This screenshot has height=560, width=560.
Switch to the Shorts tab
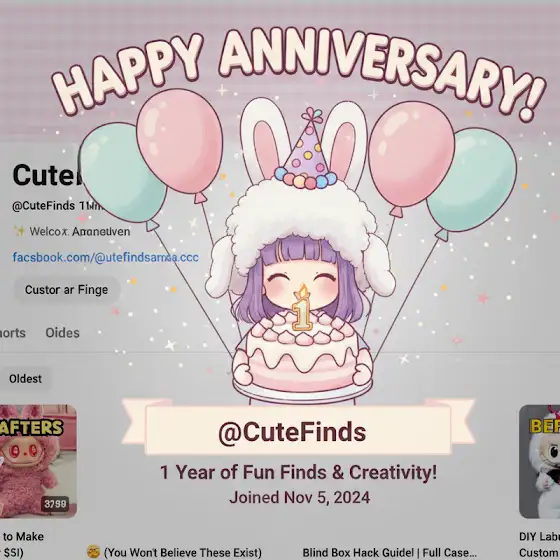tap(12, 333)
